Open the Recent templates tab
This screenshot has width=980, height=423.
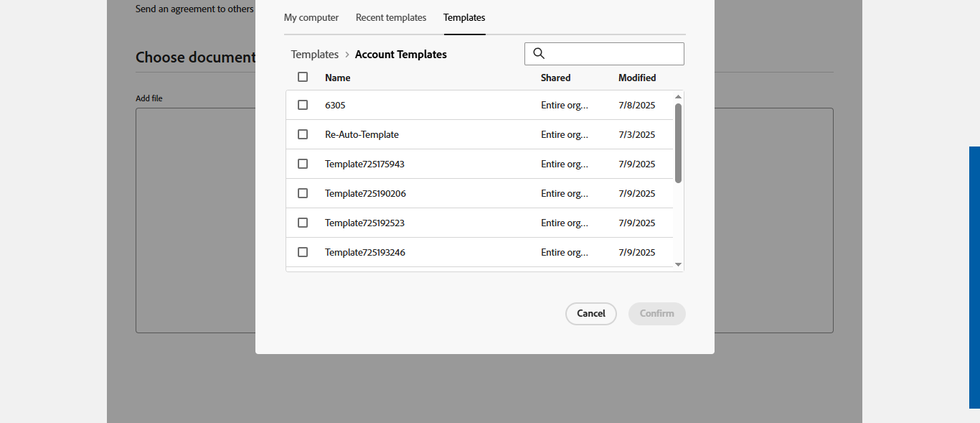click(x=391, y=17)
